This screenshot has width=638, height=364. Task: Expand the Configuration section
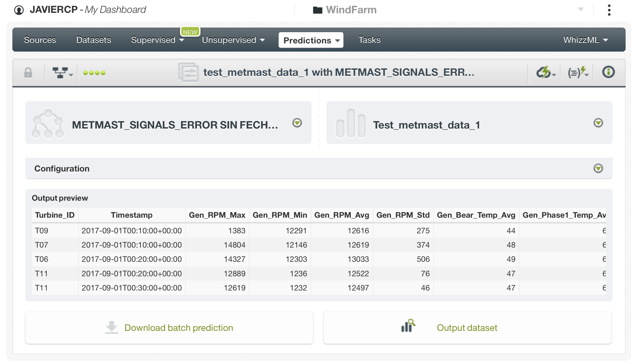click(x=598, y=168)
